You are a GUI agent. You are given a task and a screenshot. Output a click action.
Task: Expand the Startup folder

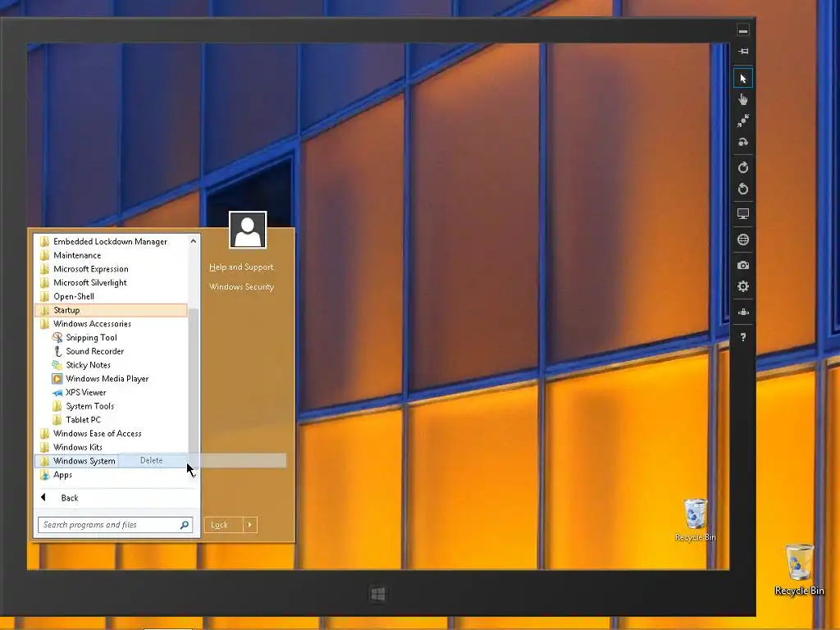click(111, 310)
